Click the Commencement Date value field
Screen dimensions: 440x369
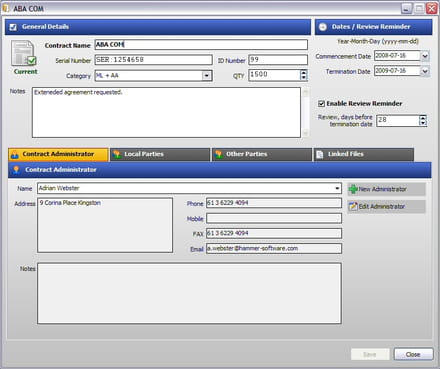[x=397, y=56]
